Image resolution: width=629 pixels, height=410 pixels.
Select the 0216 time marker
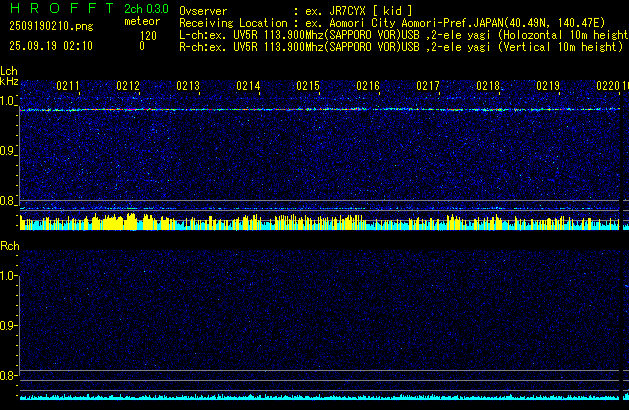coord(368,87)
